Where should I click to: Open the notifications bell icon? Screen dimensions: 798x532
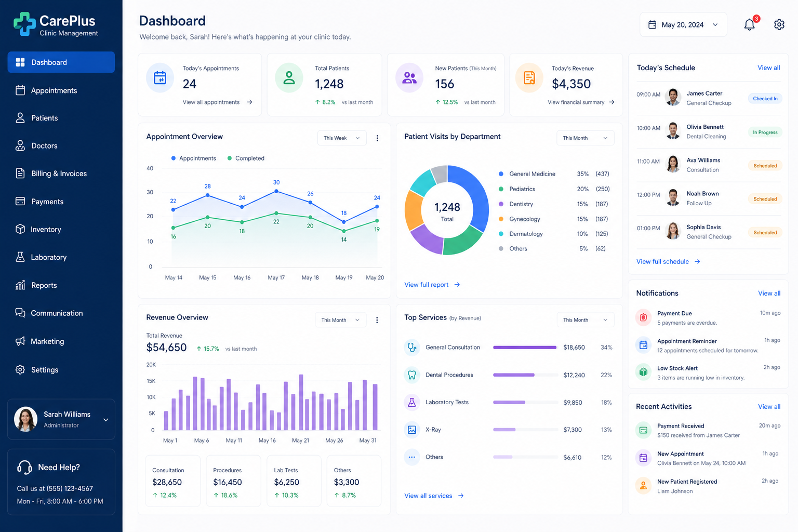[x=749, y=24]
